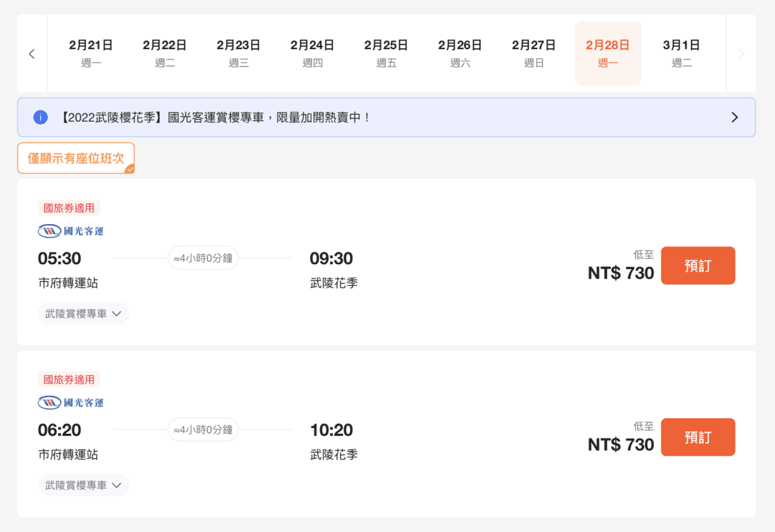This screenshot has height=532, width=775.
Task: Book the 06:20 departure with 預訂
Action: tap(697, 437)
